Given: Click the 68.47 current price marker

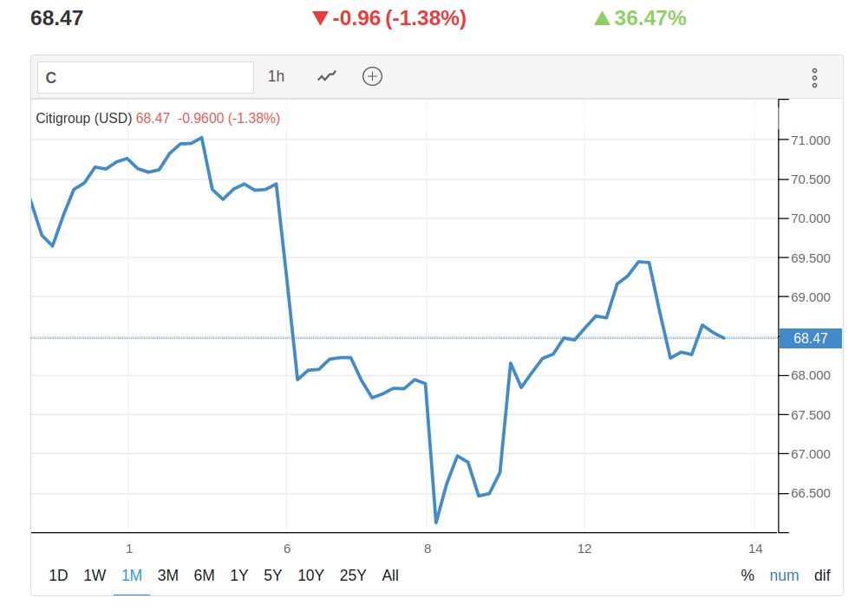Looking at the screenshot, I should [x=811, y=338].
